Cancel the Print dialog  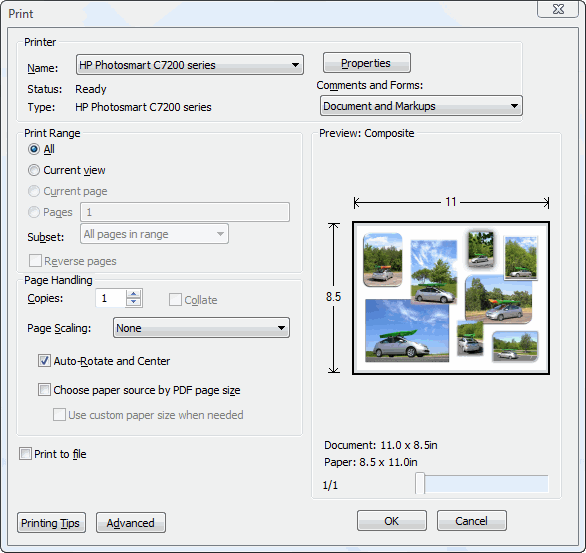(x=472, y=521)
